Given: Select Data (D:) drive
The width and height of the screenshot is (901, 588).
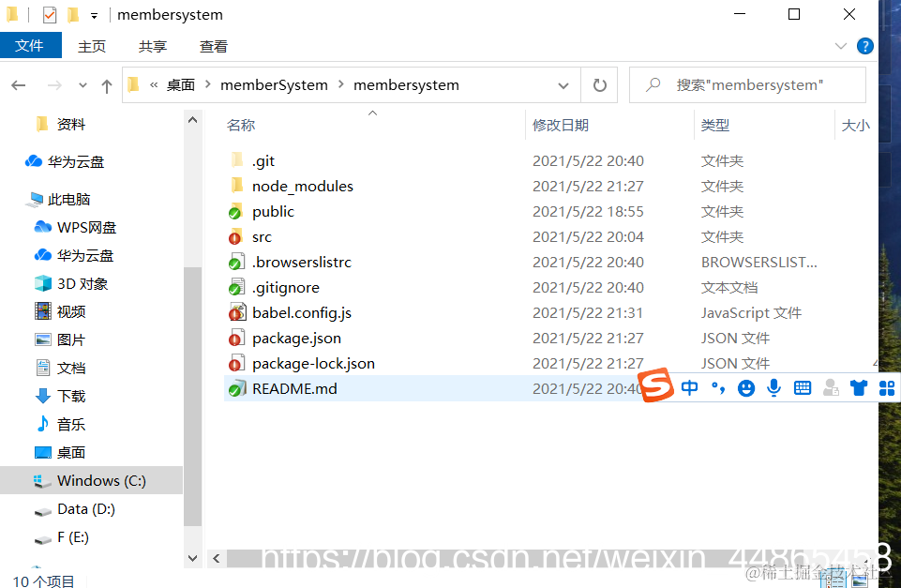Looking at the screenshot, I should tap(86, 509).
